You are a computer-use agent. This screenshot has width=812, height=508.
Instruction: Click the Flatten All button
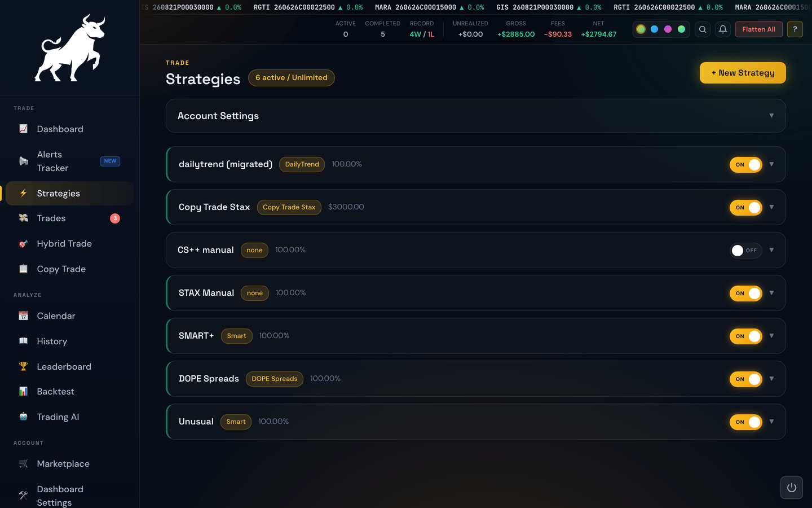(758, 29)
